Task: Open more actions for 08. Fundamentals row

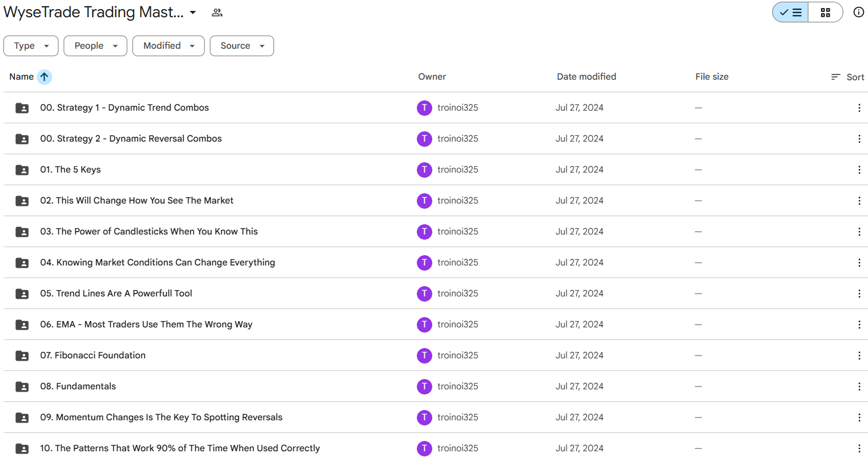Action: 859,386
